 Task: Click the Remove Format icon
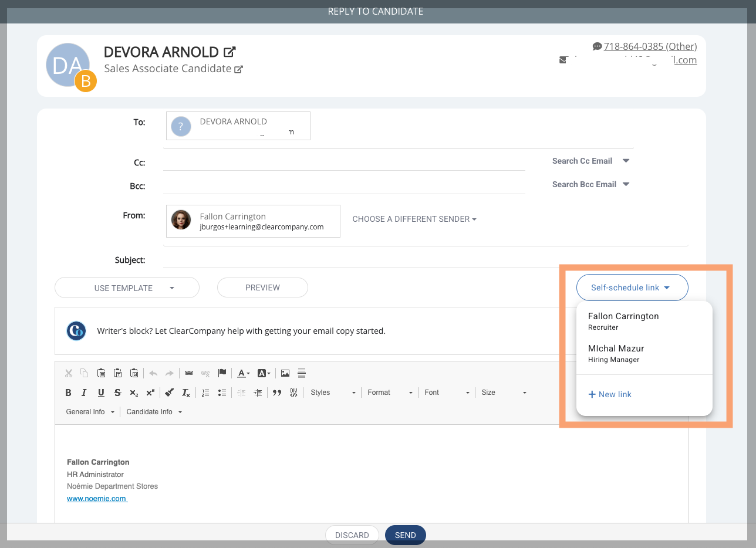186,393
